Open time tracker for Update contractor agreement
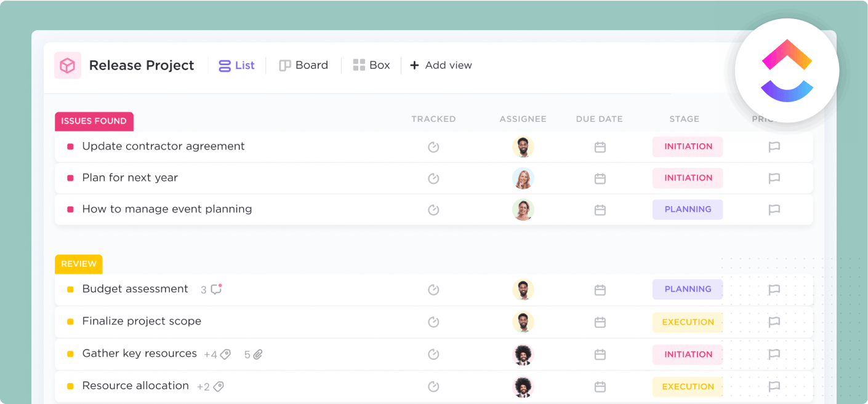The image size is (868, 404). pyautogui.click(x=433, y=147)
